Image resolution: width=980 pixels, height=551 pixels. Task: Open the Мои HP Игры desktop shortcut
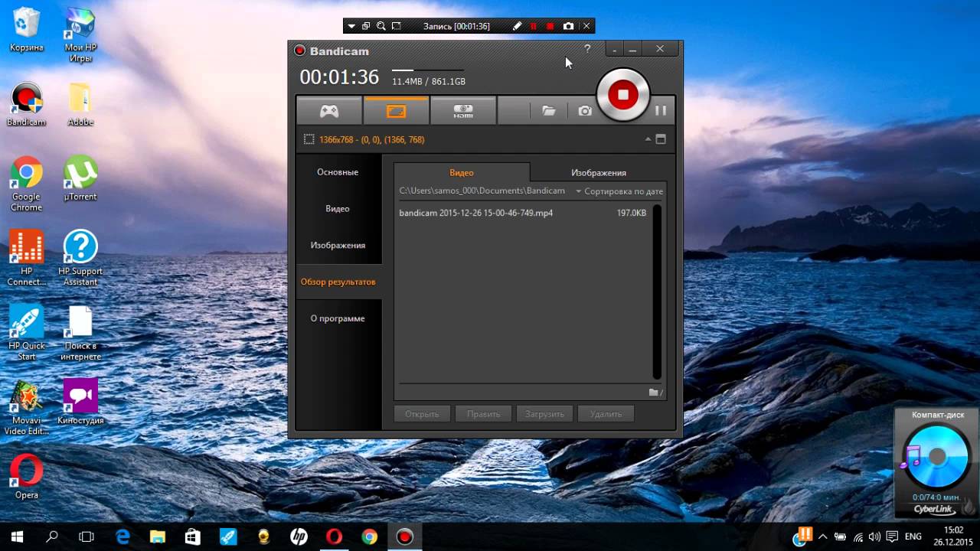pyautogui.click(x=80, y=35)
